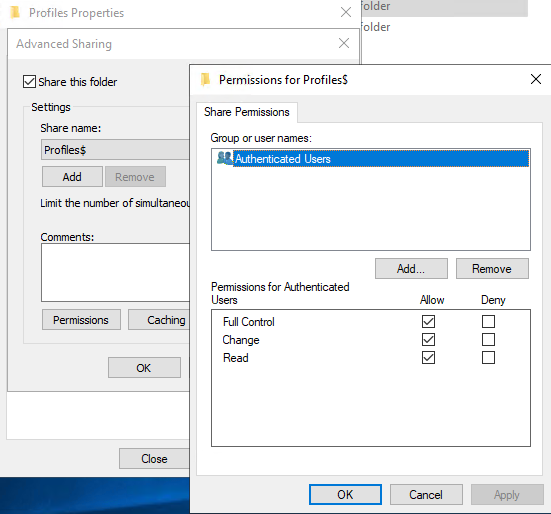Confirm permissions with OK button

(345, 495)
